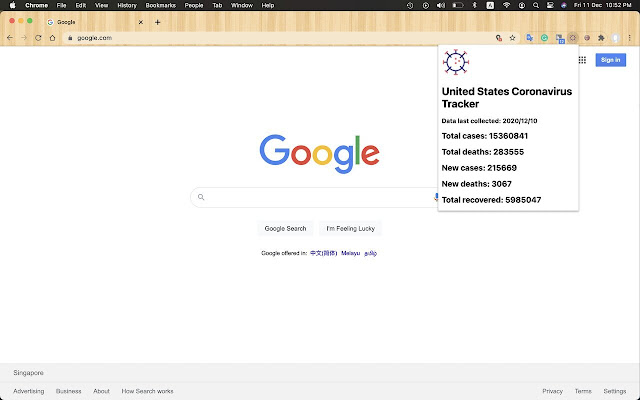Open the How Search works link

pyautogui.click(x=147, y=391)
